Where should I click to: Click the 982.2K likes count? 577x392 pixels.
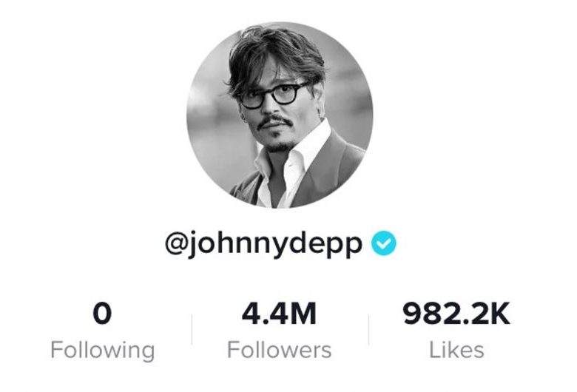(x=456, y=314)
